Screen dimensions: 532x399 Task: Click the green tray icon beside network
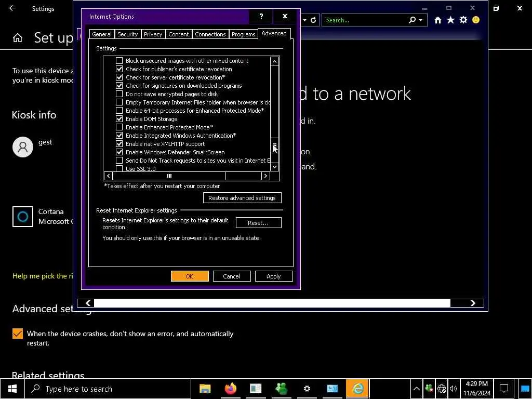(x=429, y=389)
